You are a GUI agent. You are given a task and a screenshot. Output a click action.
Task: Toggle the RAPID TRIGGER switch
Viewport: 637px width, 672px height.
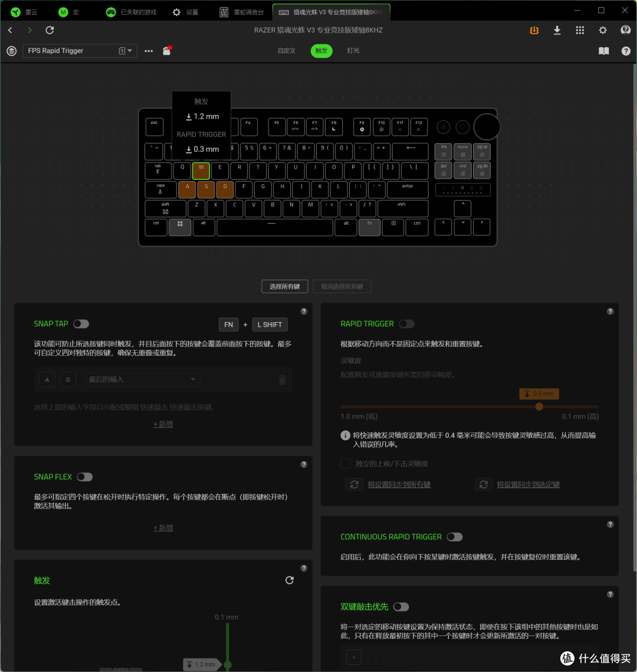pos(406,323)
